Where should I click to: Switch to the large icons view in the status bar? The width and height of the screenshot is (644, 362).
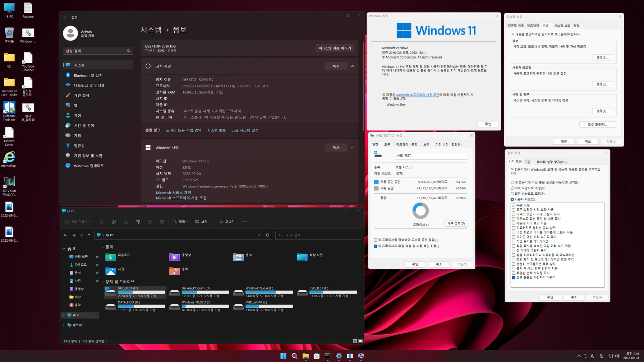point(360,341)
